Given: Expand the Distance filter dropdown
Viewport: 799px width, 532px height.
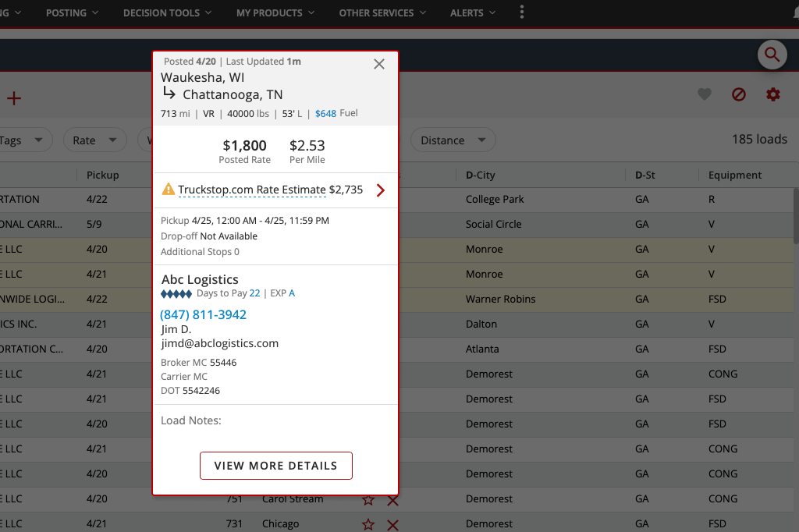Looking at the screenshot, I should coord(453,140).
